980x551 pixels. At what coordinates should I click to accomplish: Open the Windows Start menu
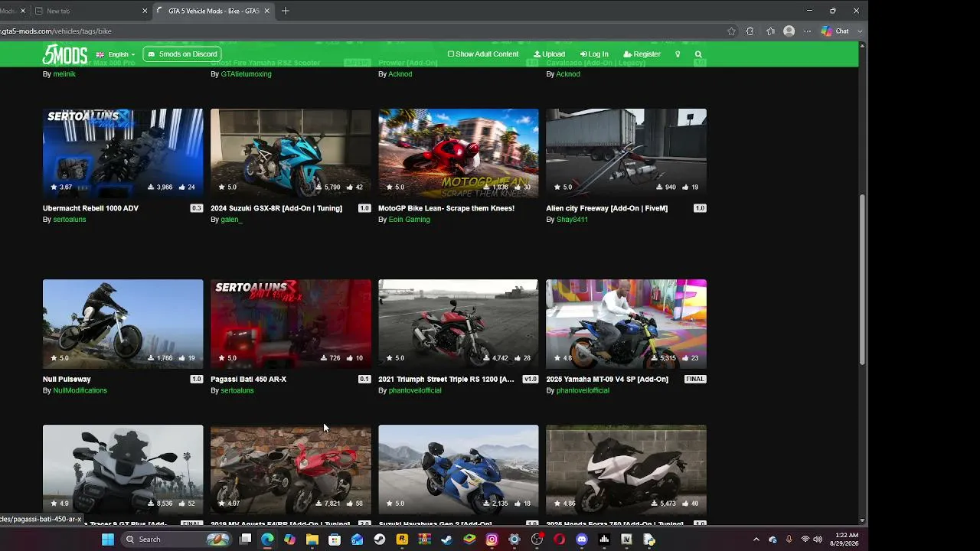pos(108,540)
